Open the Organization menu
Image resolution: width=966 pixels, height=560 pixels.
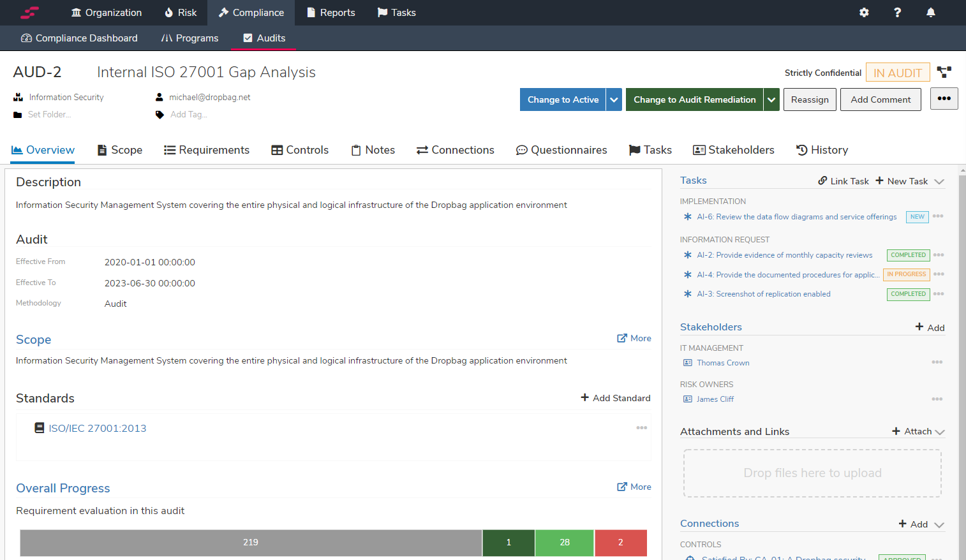click(x=107, y=13)
